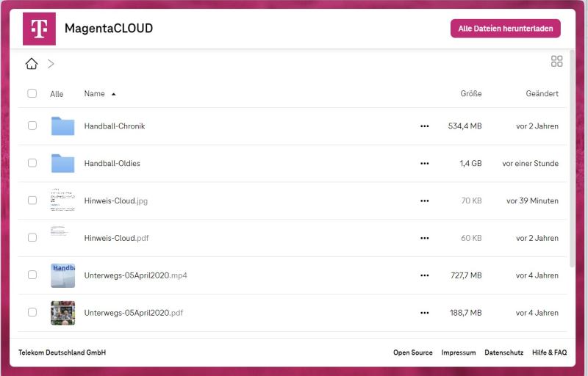Select the Handball-Chronik checkbox
This screenshot has height=376, width=588.
point(32,126)
